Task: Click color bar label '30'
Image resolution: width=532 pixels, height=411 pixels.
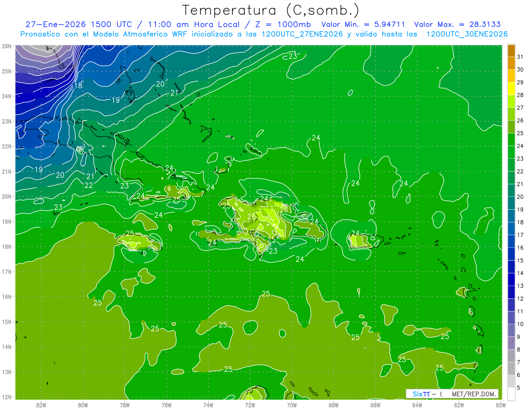Action: point(520,70)
